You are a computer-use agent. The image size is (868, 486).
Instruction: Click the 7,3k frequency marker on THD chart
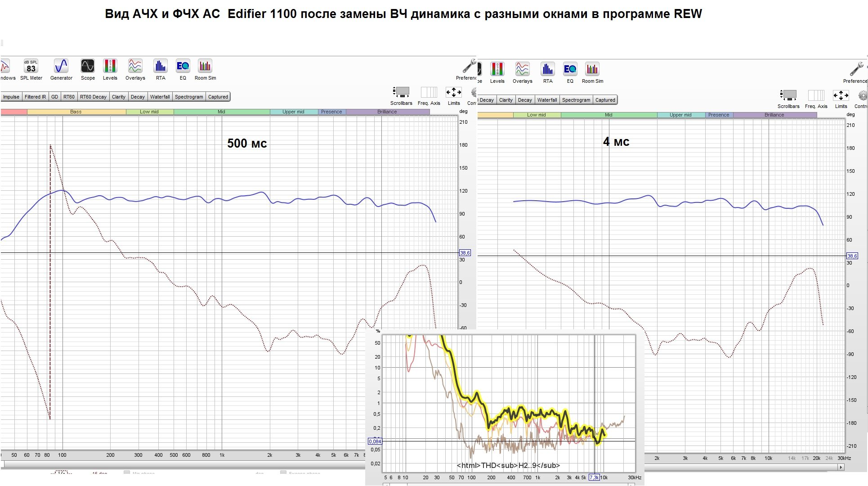tap(594, 477)
